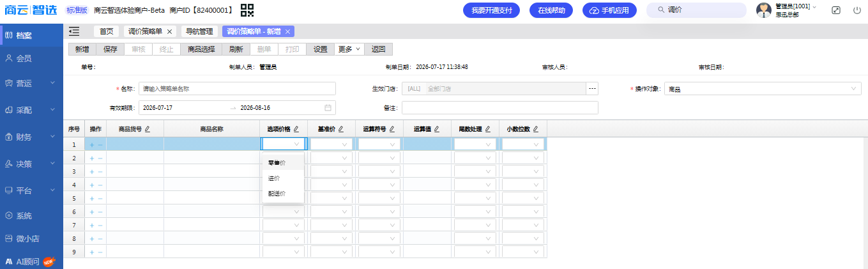Open the 尾数处理 dropdown in row 1
This screenshot has height=269, width=868.
click(475, 144)
